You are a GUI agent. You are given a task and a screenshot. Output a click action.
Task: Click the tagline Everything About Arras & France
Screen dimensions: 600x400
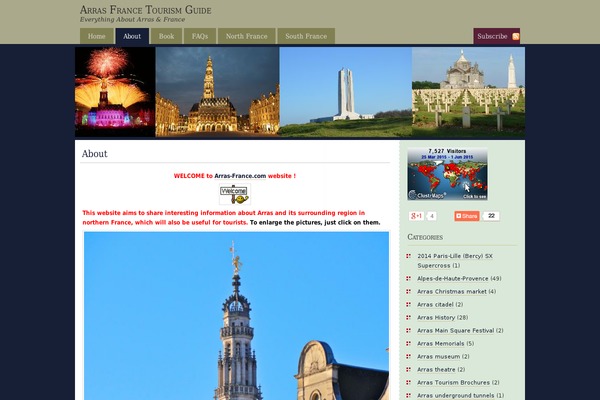click(x=132, y=20)
